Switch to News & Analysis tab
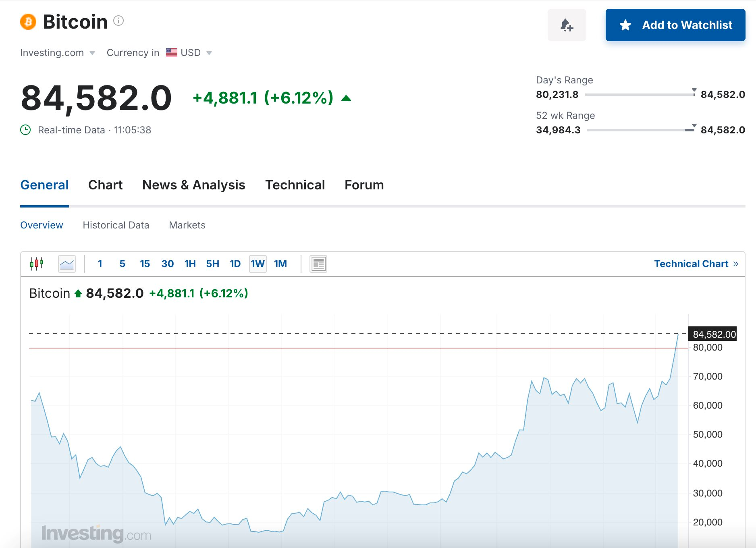Image resolution: width=756 pixels, height=548 pixels. [193, 185]
